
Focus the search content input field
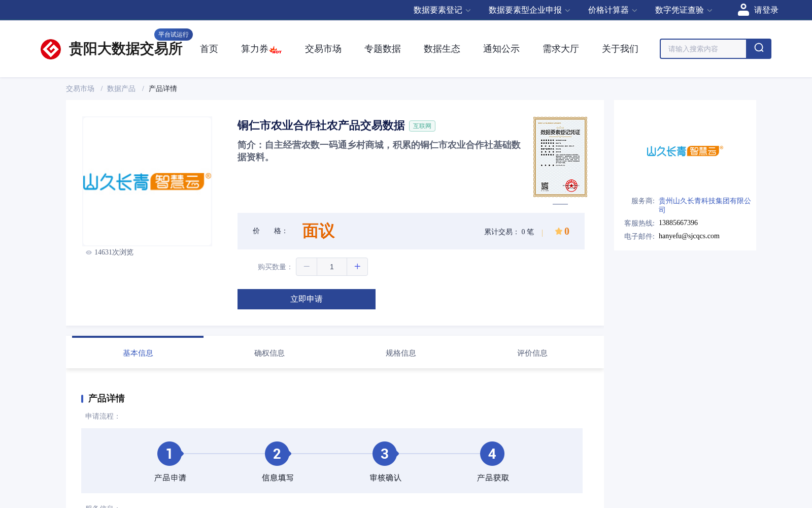tap(703, 49)
